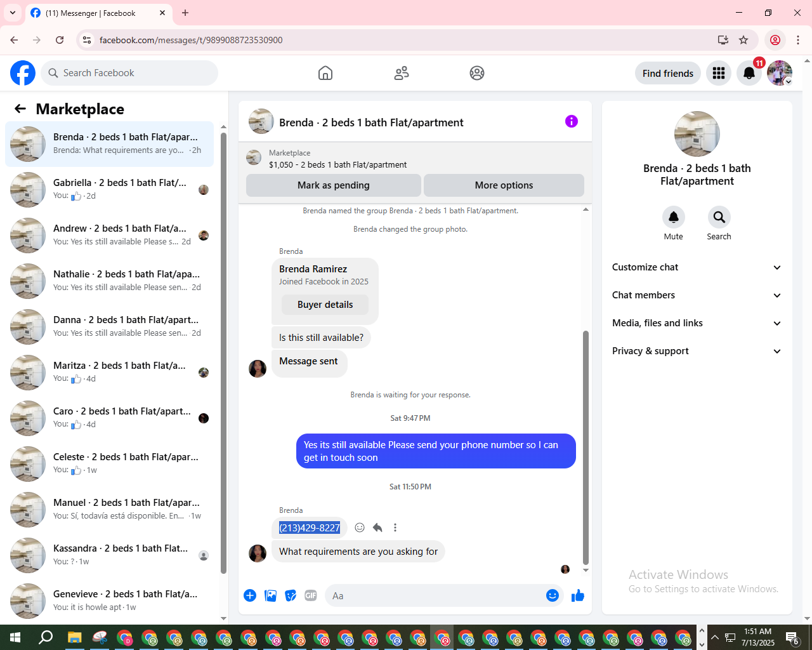Open the Facebook logo home link
The height and width of the screenshot is (650, 812).
[23, 73]
